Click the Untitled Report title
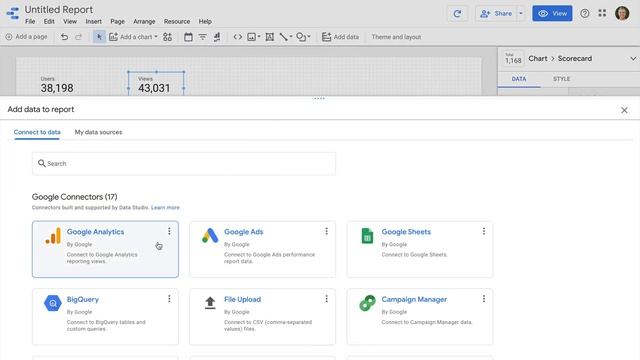 pos(59,9)
